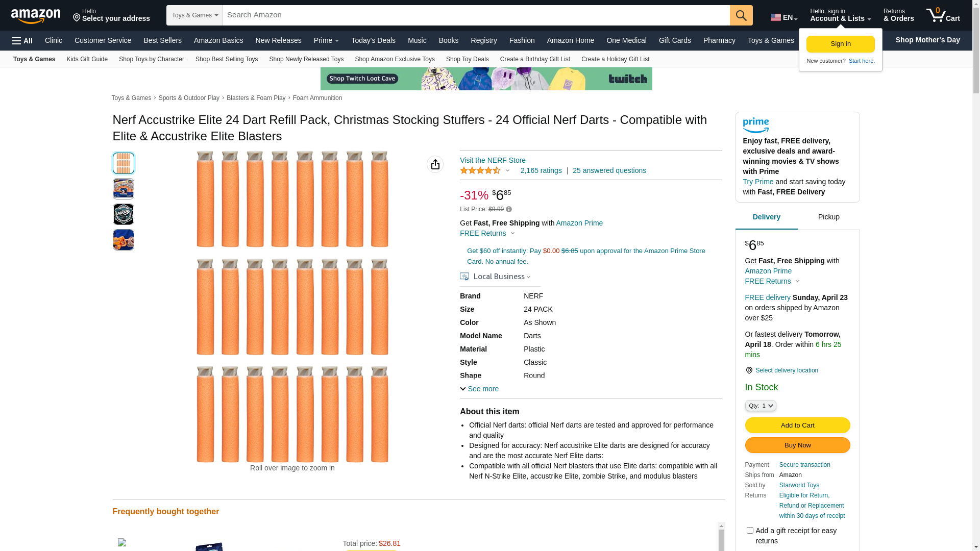The width and height of the screenshot is (980, 551).
Task: Click the location pin delivery address icon
Action: 77,18
